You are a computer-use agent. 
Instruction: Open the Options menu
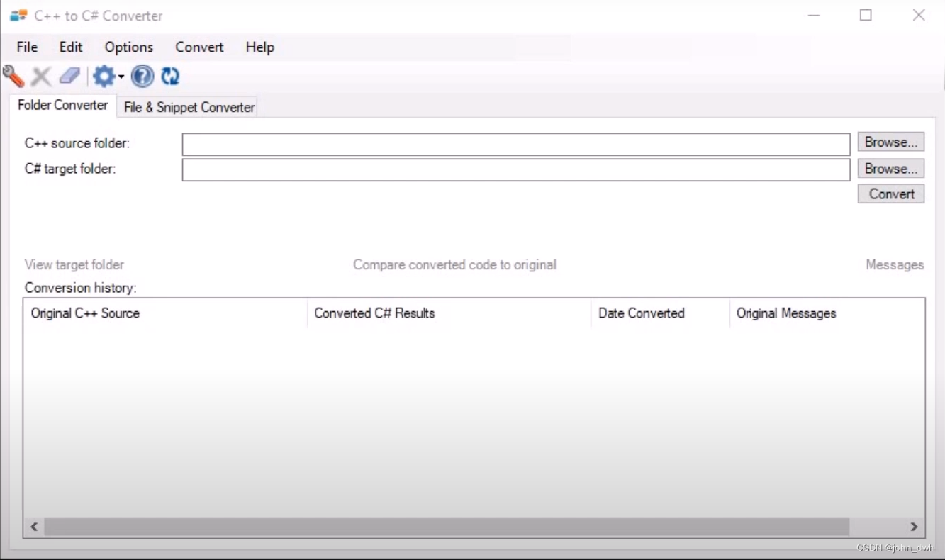pyautogui.click(x=128, y=47)
